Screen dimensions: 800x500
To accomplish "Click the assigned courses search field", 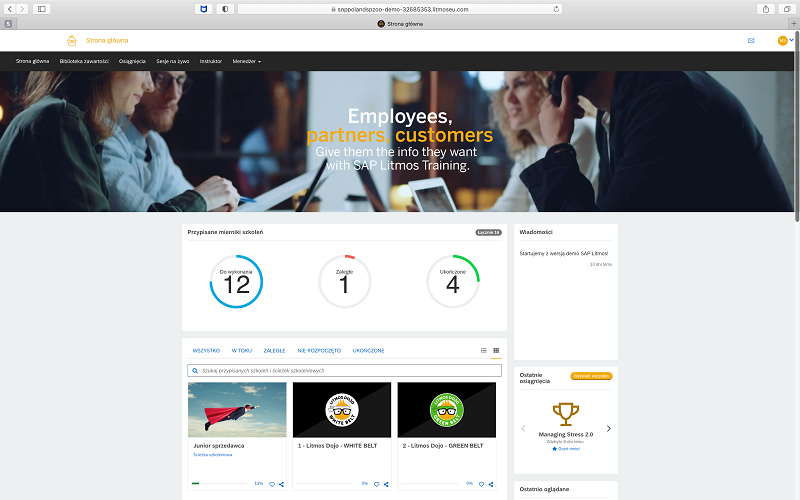I will coord(344,371).
